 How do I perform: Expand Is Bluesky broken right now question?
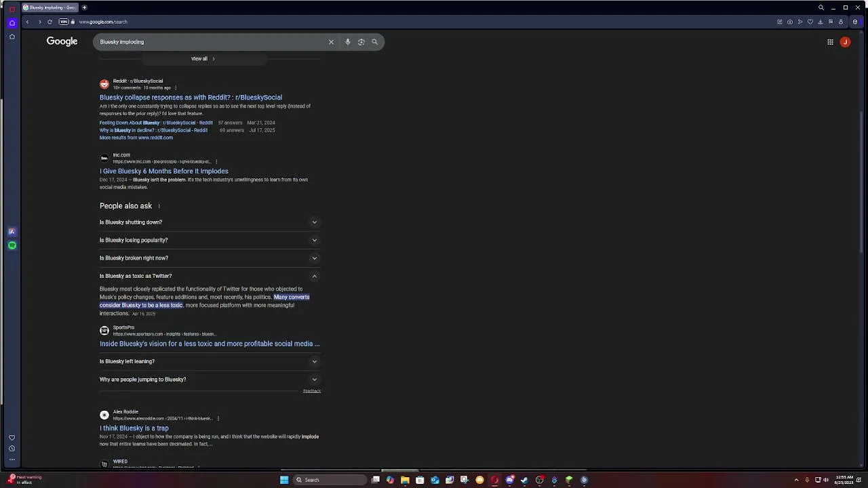tap(210, 258)
